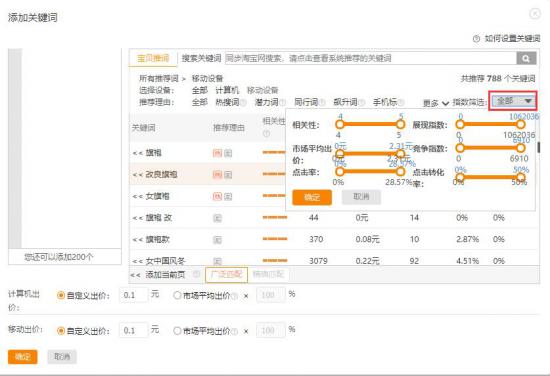Filter by 同行词 reason
This screenshot has height=376, width=550.
pos(306,102)
